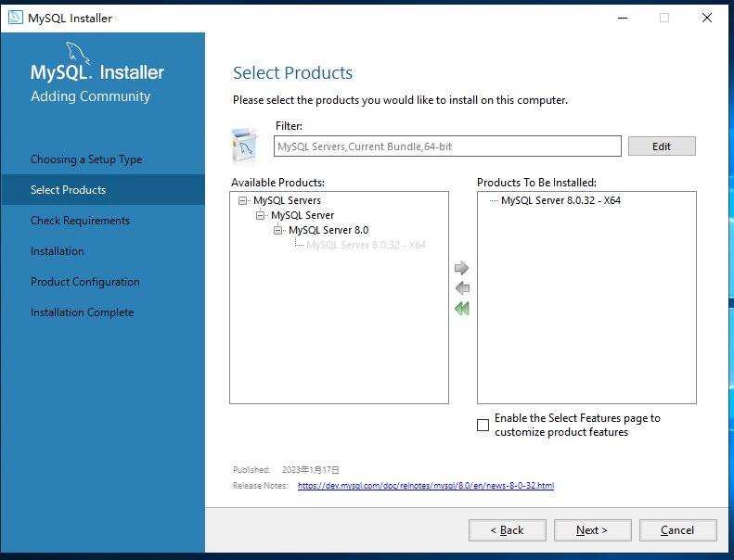Enable the Select Features page checkbox

483,425
